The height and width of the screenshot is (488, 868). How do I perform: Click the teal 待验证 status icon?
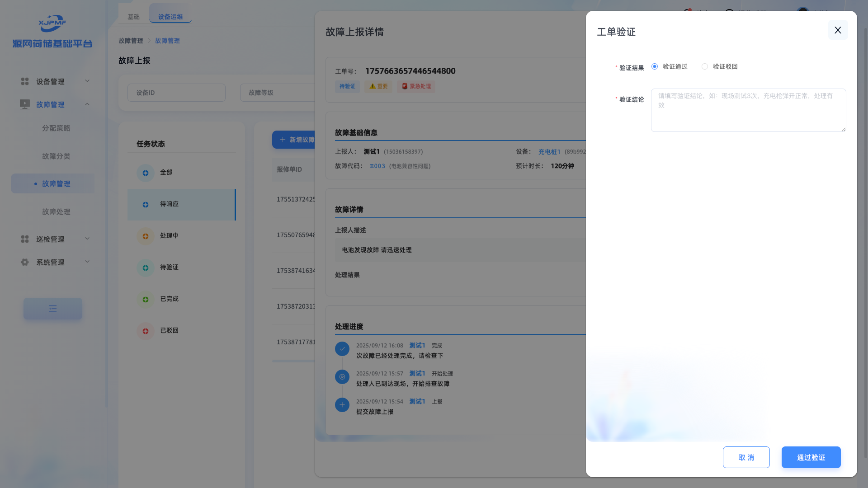146,268
